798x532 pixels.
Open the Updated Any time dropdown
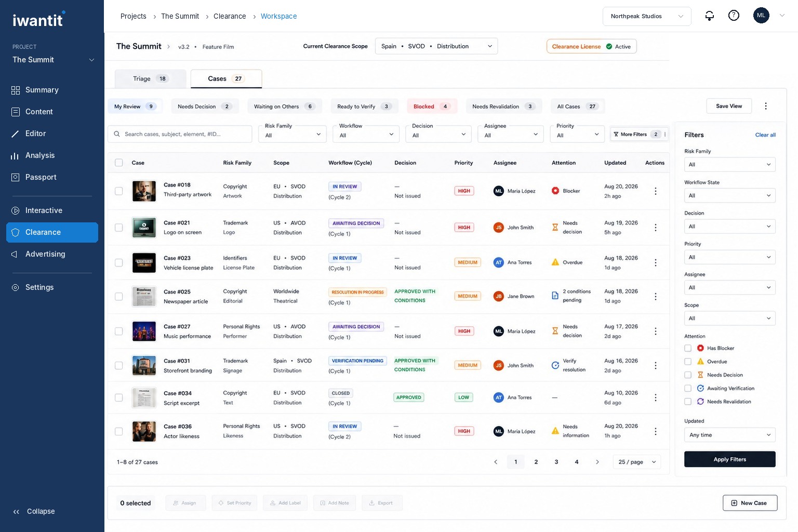(x=730, y=435)
